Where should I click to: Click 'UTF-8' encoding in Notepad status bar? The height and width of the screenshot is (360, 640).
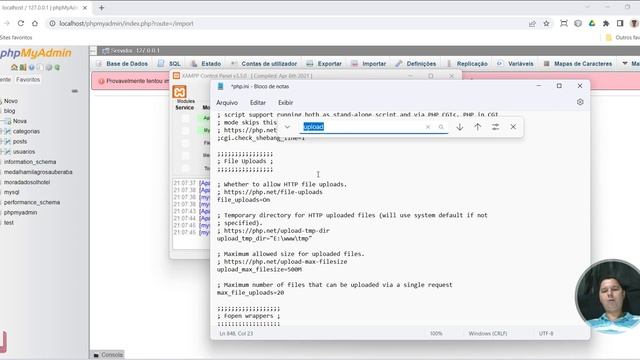point(546,333)
